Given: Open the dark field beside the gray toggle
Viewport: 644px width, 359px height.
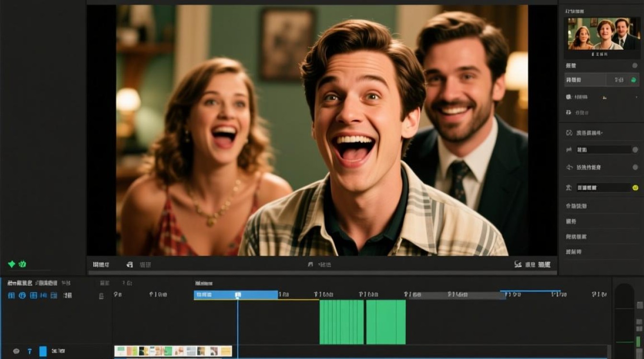Looking at the screenshot, I should click(x=603, y=150).
